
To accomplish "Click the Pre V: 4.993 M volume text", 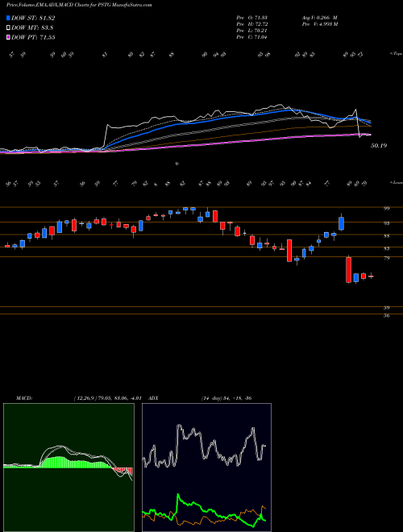I will 319,24.
